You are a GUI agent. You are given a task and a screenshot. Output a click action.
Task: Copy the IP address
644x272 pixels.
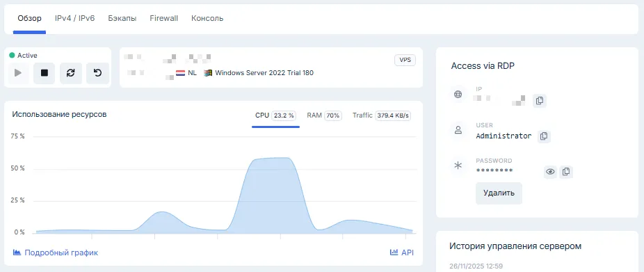coord(540,101)
